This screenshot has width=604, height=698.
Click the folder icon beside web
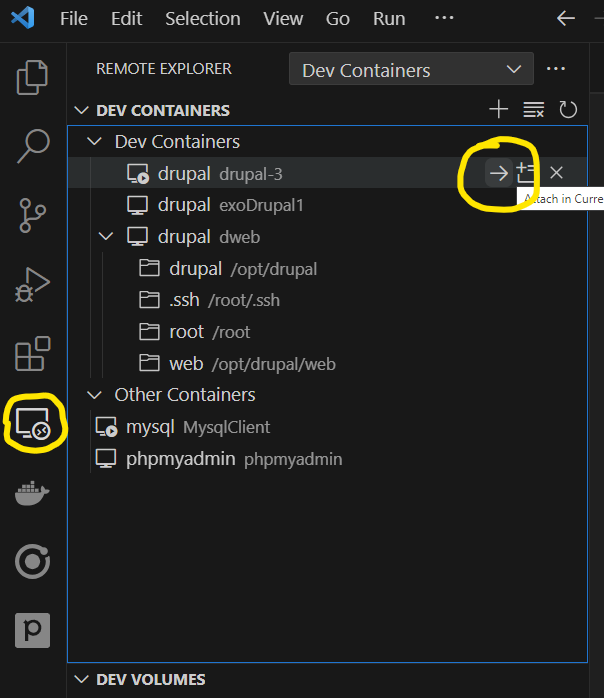coord(149,363)
